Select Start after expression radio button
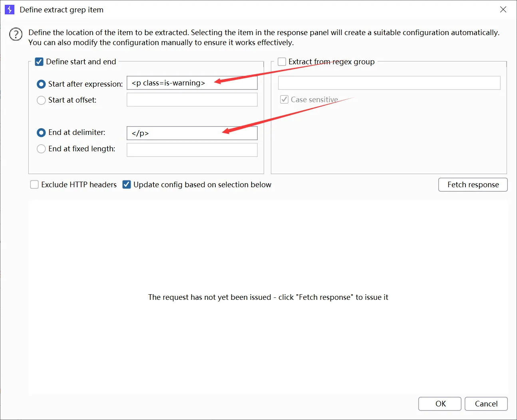517x420 pixels. tap(41, 84)
